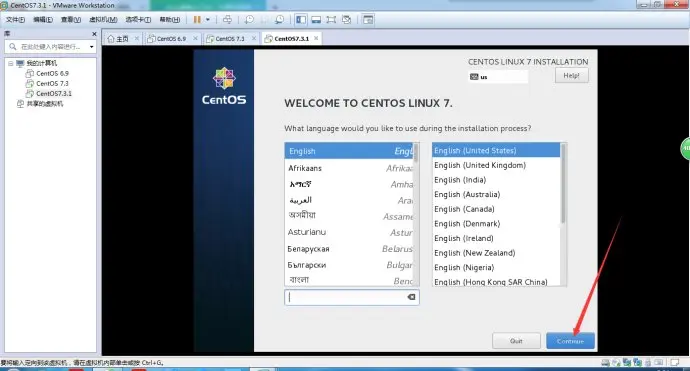Click the Continue button
Viewport: 690px width, 371px height.
(x=570, y=341)
